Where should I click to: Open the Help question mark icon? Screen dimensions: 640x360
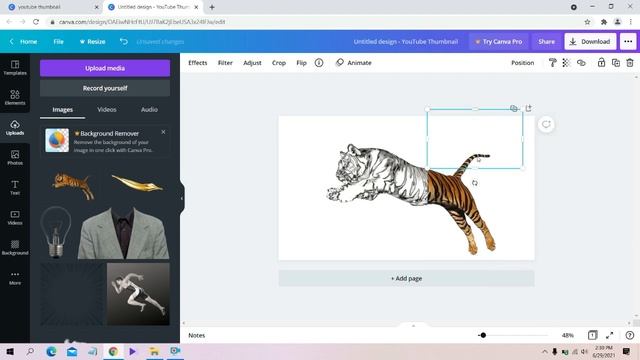click(630, 335)
